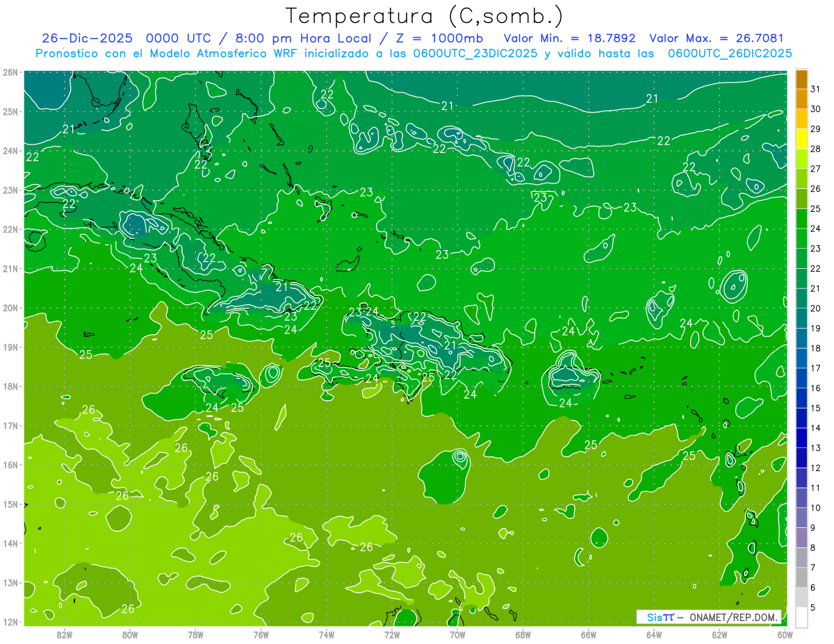This screenshot has height=644, width=834.
Task: Click the '13N' latitude axis label
Action: pyautogui.click(x=10, y=582)
